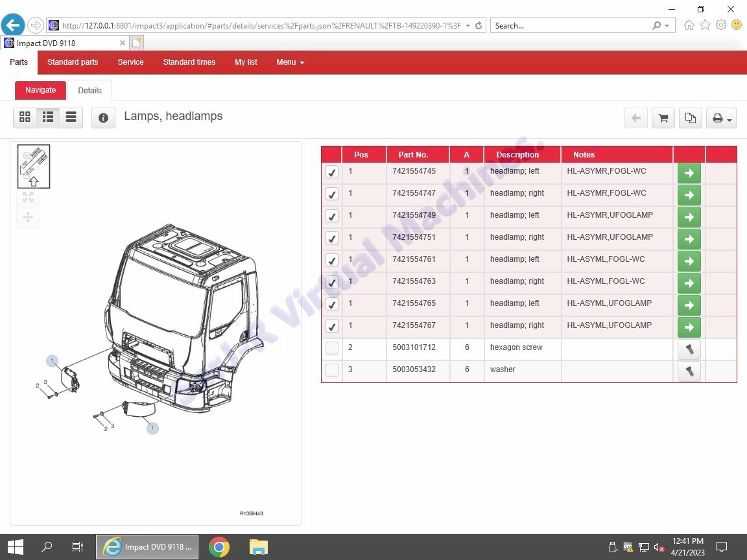747x560 pixels.
Task: Uncheck checkbox for part 7421554765
Action: (332, 304)
